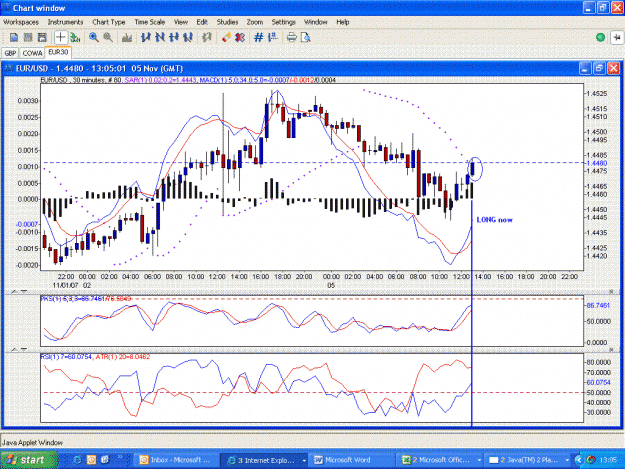Open Microsoft Word taskbar button
This screenshot has height=469, width=625.
351,460
